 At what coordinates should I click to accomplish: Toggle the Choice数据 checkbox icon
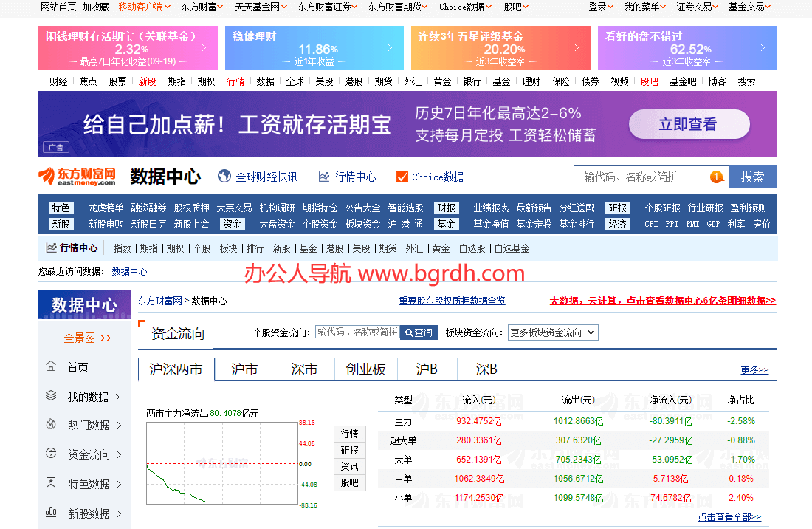402,177
